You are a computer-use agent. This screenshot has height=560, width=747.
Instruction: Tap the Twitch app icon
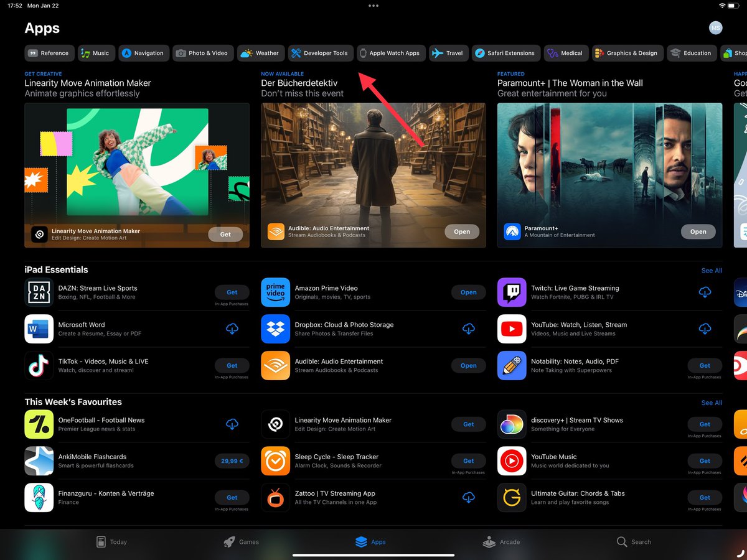click(x=512, y=292)
